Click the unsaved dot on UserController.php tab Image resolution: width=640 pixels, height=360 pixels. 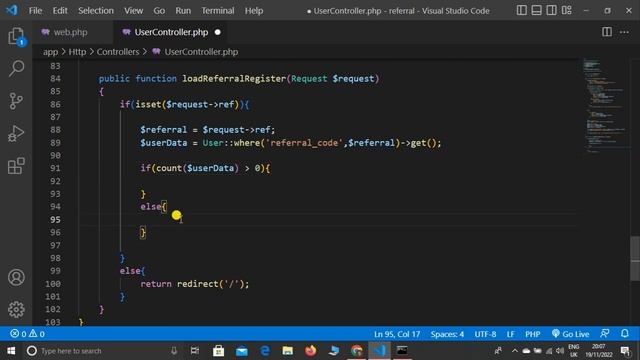218,32
